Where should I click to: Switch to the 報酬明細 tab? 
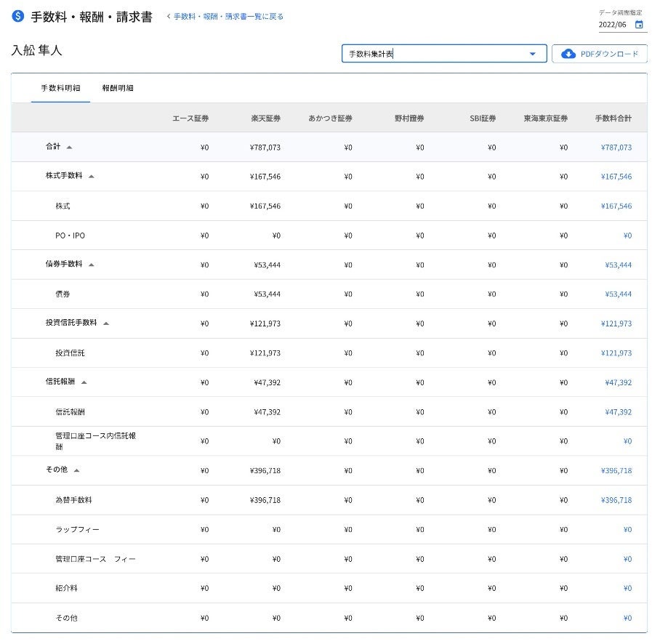click(x=118, y=88)
